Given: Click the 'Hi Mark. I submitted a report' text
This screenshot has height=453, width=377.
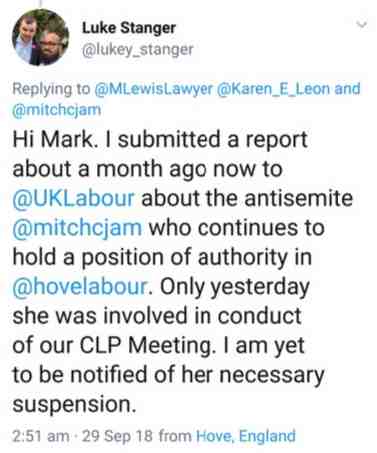Looking at the screenshot, I should (160, 139).
